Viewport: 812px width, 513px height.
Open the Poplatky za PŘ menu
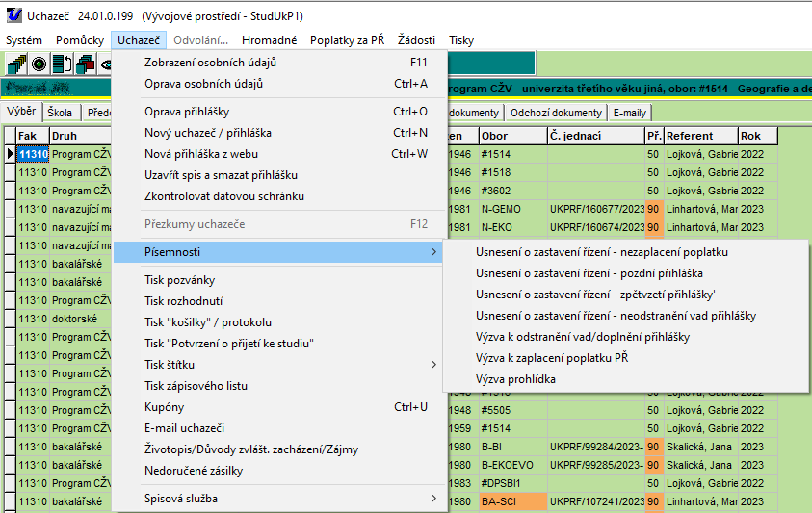[347, 40]
